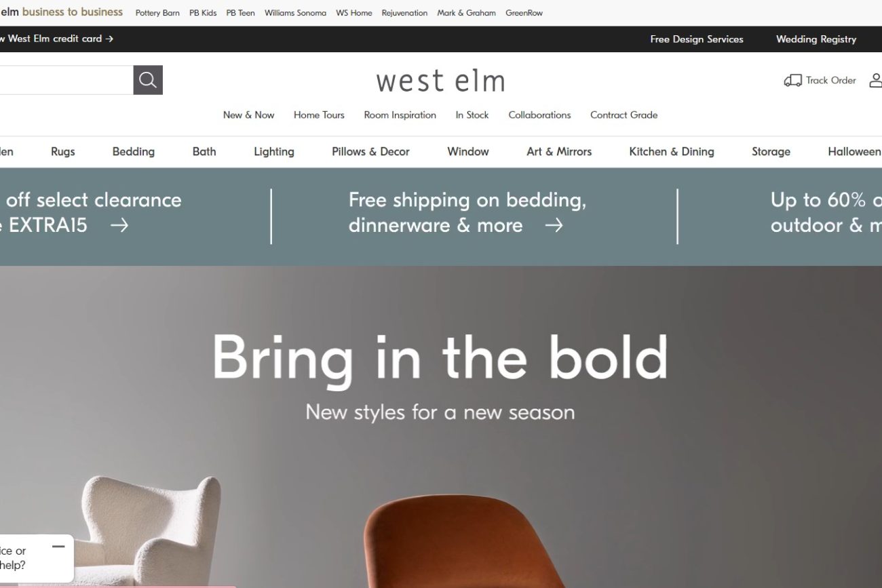Visit the Pottery Barn site link
The image size is (882, 588).
(157, 13)
